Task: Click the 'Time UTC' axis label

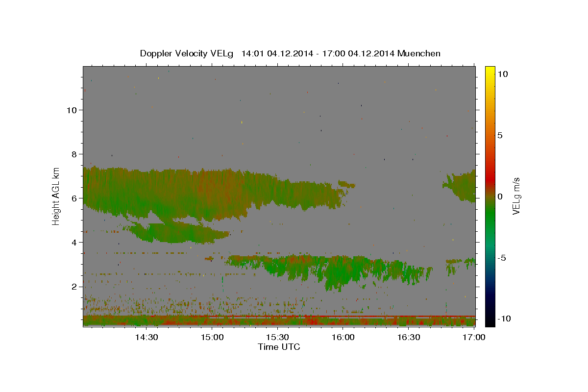Action: coord(279,347)
